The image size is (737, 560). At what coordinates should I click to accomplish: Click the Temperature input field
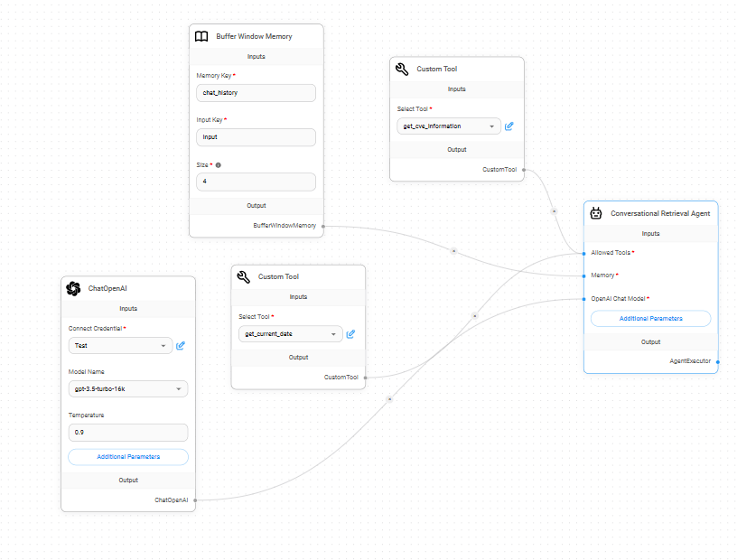tap(127, 433)
